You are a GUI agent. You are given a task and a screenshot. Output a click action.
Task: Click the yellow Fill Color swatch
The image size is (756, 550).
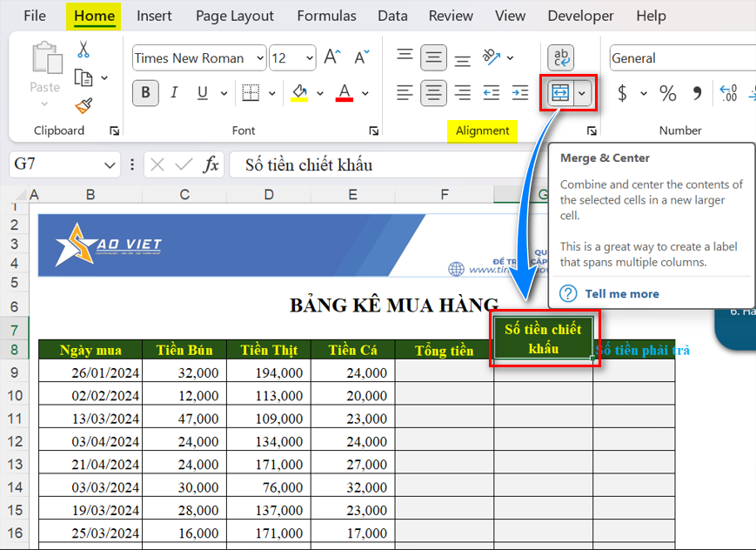pyautogui.click(x=299, y=92)
